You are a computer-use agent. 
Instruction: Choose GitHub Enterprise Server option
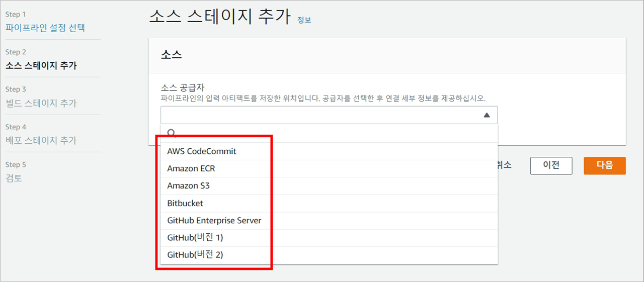[x=329, y=221]
